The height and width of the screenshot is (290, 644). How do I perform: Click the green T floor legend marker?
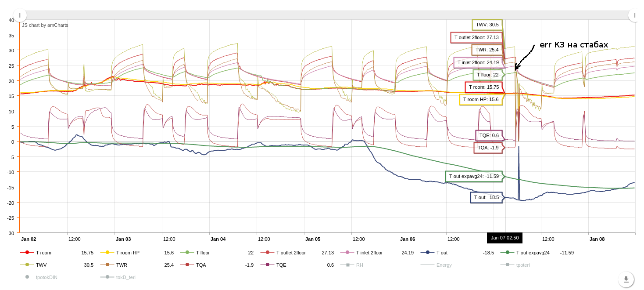pos(187,253)
